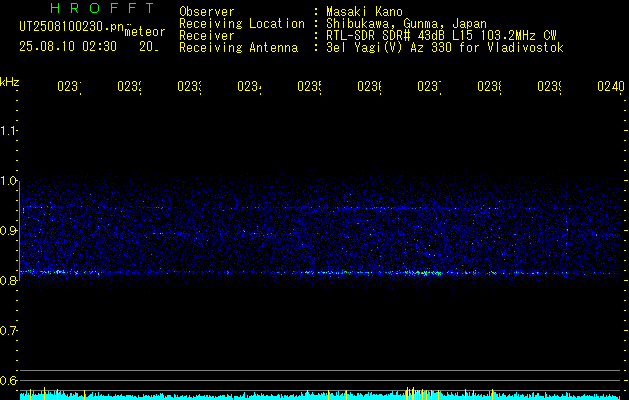Click the 0232 time axis marker
Screen dimensions: 629x400
[130, 86]
